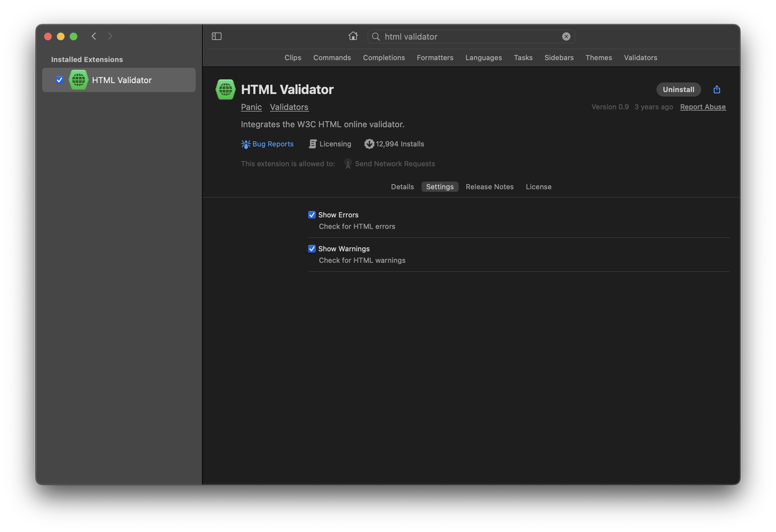Uncheck the Show Errors option
Image resolution: width=776 pixels, height=532 pixels.
(x=312, y=215)
